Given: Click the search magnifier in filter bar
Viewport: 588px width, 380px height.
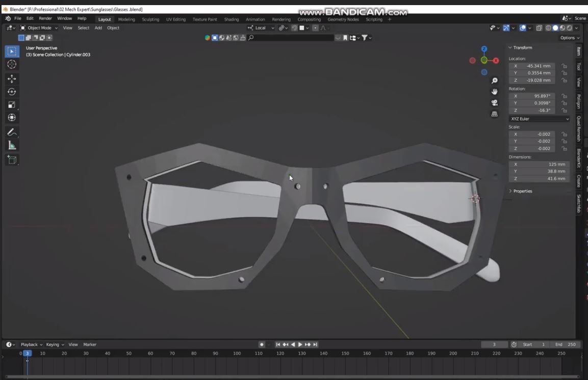Looking at the screenshot, I should coord(251,38).
